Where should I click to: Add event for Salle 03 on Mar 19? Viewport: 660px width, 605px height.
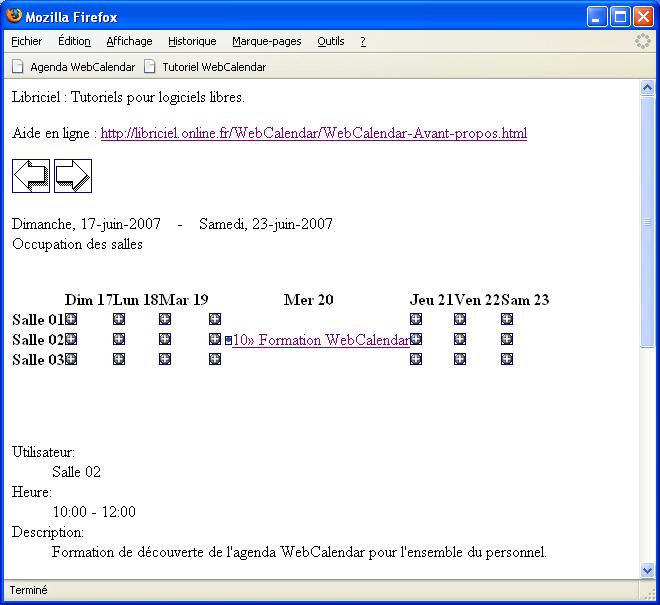coord(165,359)
